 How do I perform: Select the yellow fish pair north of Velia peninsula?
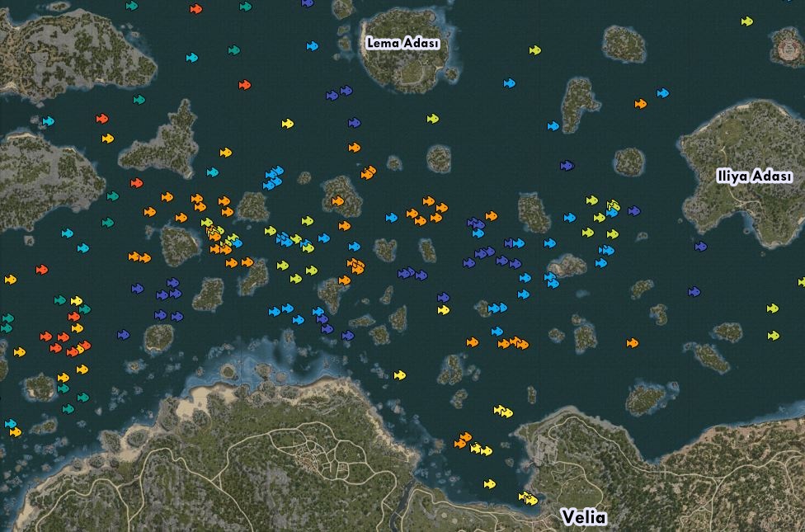502,411
